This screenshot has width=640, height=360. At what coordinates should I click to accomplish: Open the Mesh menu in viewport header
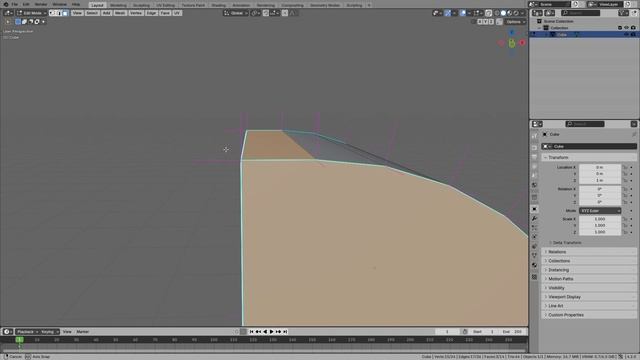120,13
